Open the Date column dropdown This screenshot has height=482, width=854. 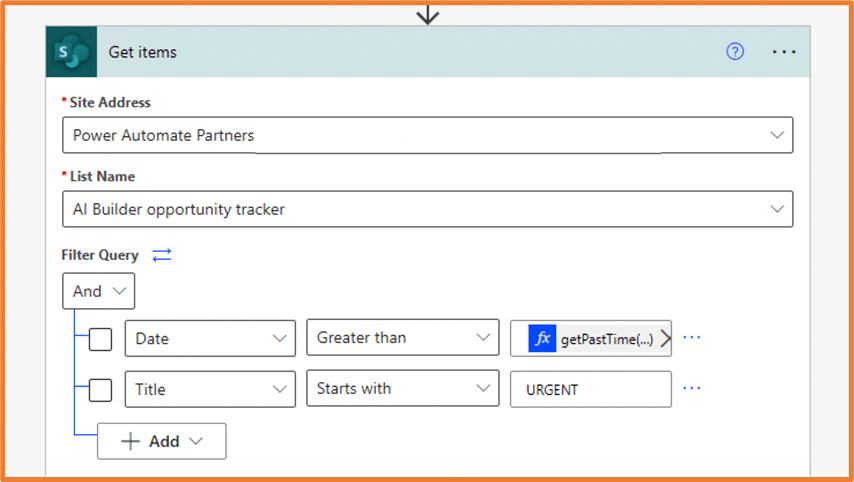210,338
